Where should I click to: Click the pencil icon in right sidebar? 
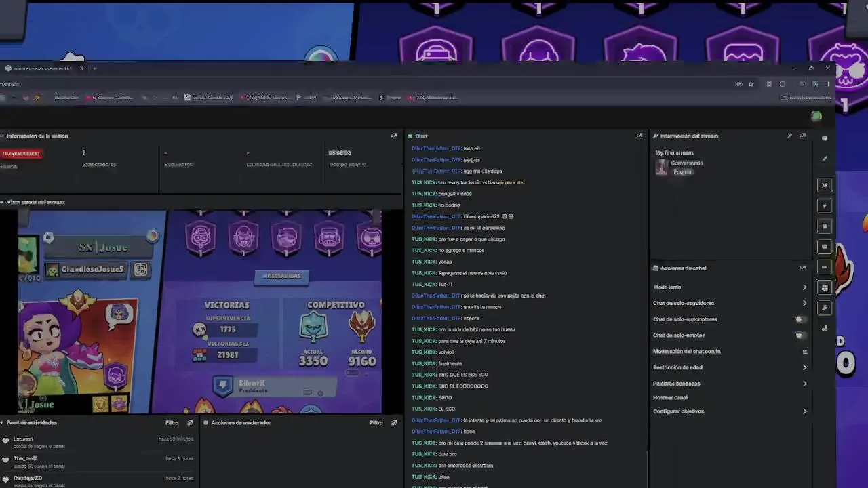pos(825,159)
